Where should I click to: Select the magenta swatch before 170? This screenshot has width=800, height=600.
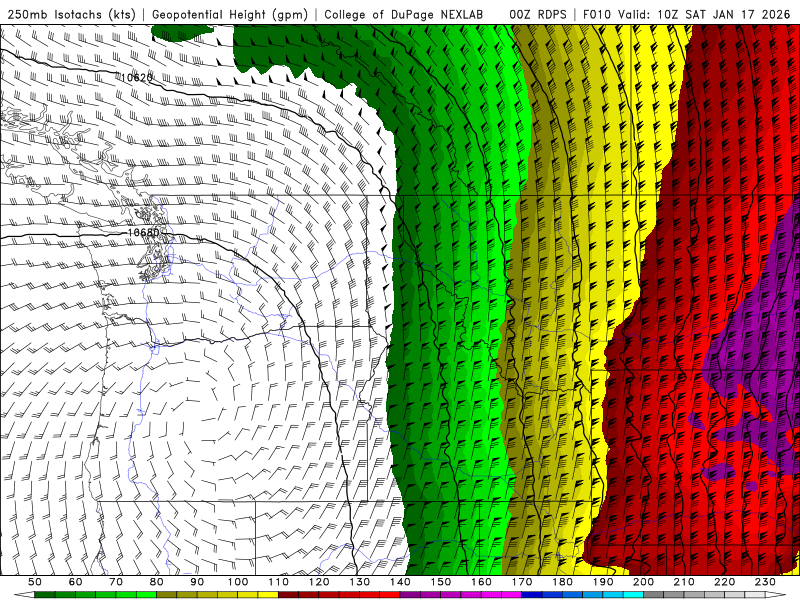click(x=512, y=595)
